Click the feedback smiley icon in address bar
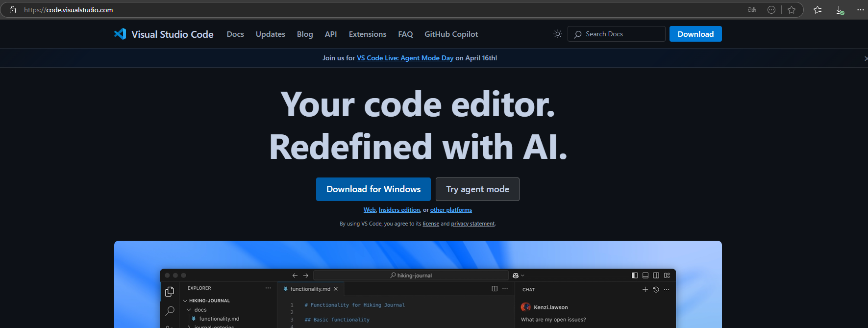868x328 pixels. tap(771, 10)
